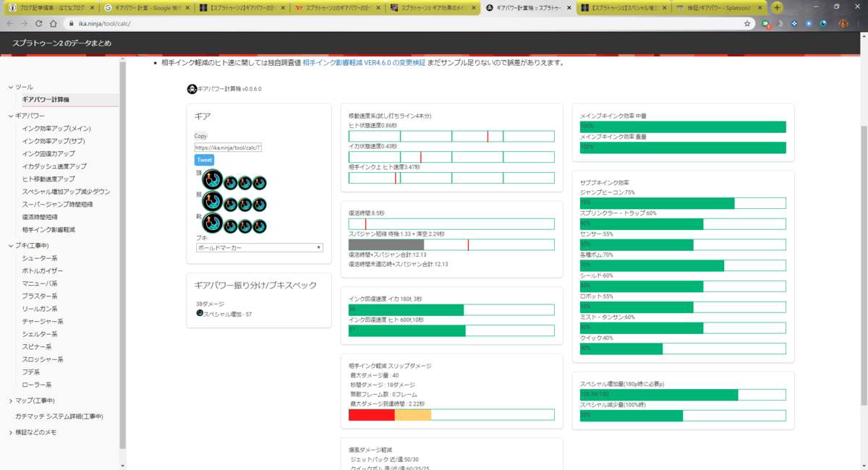Go back with the browser back arrow
The width and height of the screenshot is (868, 470).
(9, 23)
